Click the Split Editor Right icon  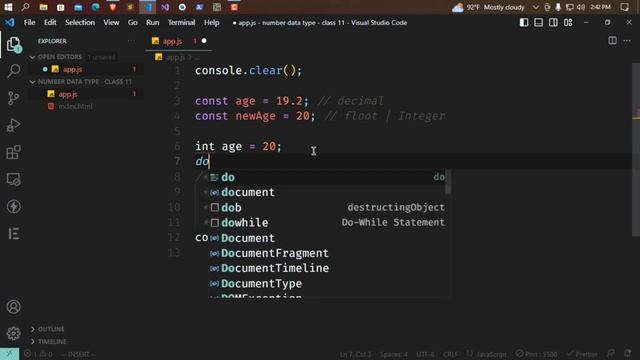[612, 41]
